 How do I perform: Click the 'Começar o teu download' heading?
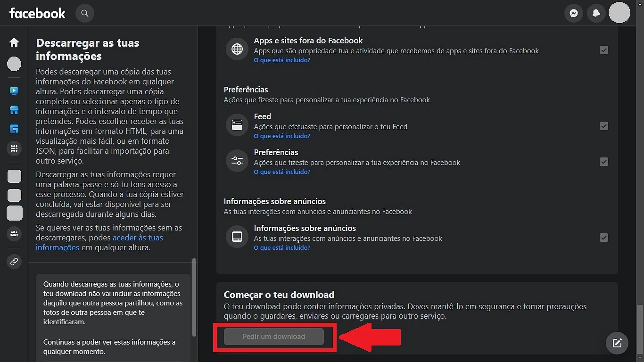(279, 295)
